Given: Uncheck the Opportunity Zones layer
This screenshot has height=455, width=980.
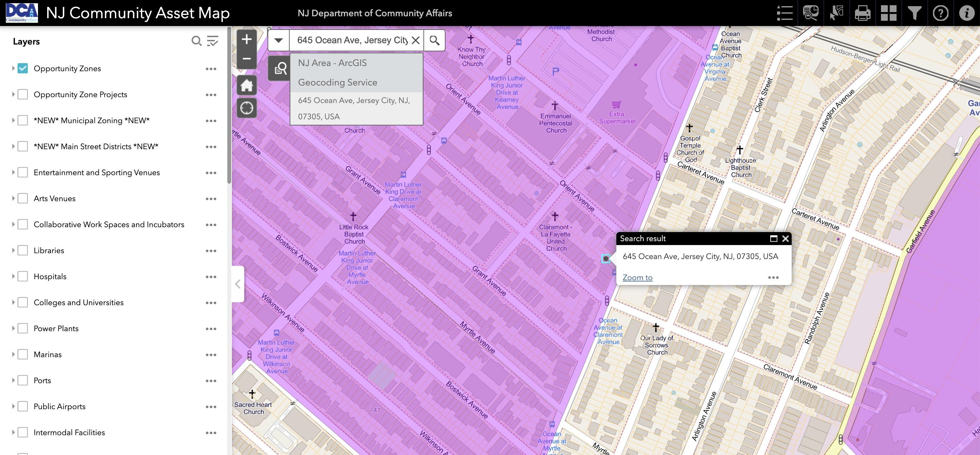Looking at the screenshot, I should tap(23, 69).
